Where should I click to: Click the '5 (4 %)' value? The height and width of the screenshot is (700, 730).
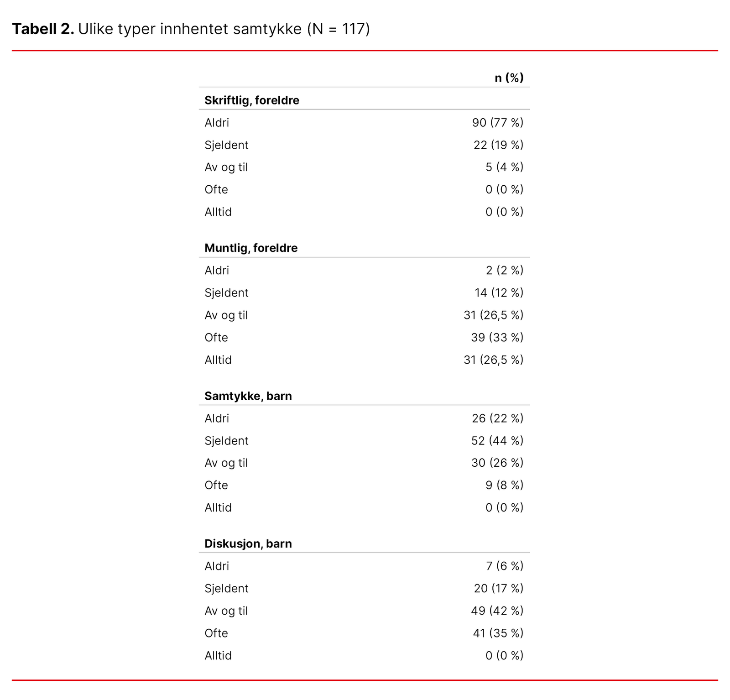point(504,167)
